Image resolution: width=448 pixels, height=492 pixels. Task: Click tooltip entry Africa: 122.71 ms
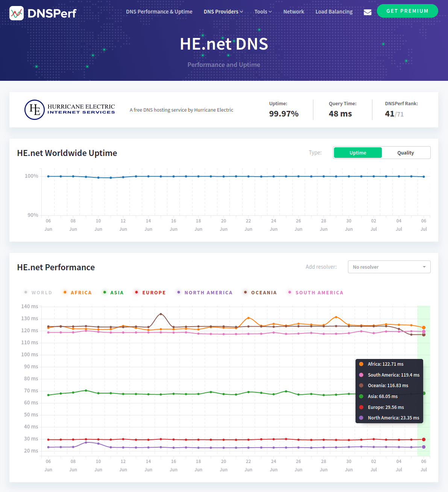click(385, 364)
